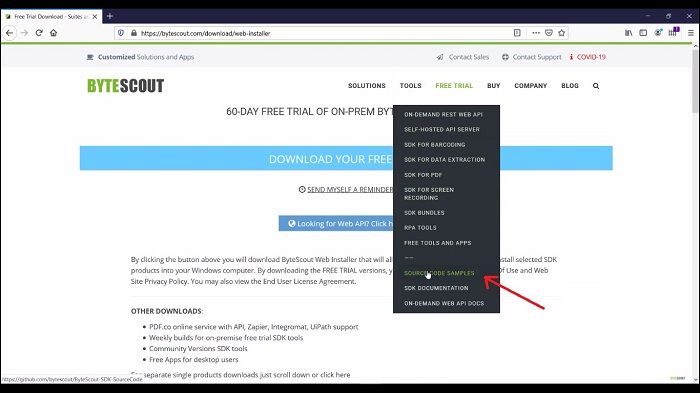Open RPA Tools menu item

(x=420, y=228)
